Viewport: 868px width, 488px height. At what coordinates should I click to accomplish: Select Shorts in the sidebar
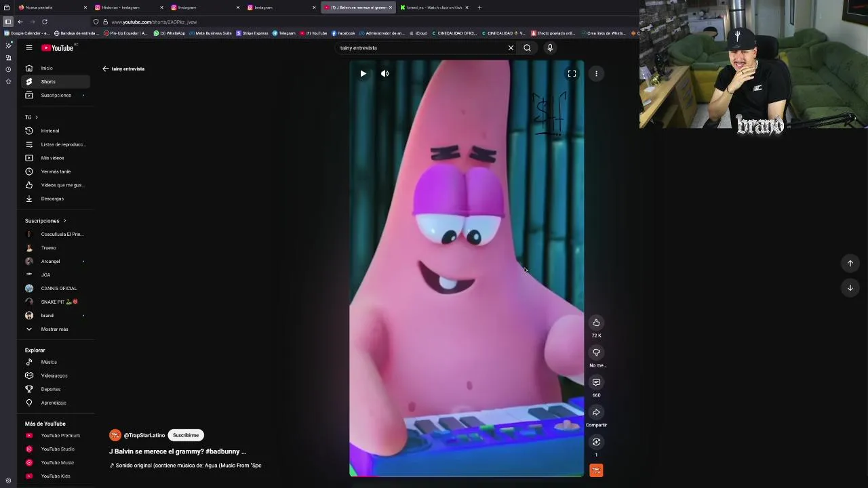(x=54, y=81)
